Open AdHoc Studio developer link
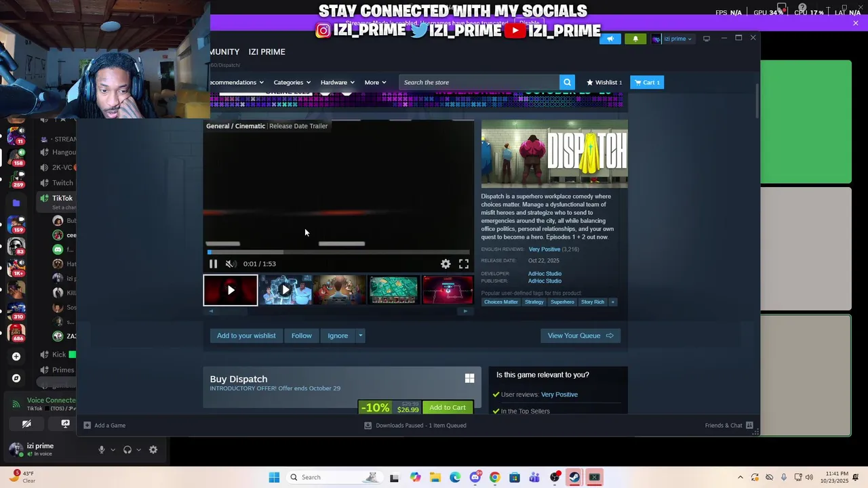This screenshot has height=488, width=868. click(545, 274)
